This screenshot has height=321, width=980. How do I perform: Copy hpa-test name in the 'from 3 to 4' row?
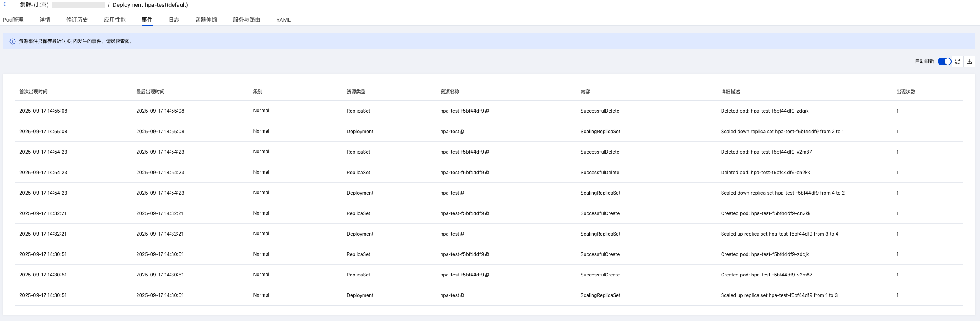[x=462, y=234]
